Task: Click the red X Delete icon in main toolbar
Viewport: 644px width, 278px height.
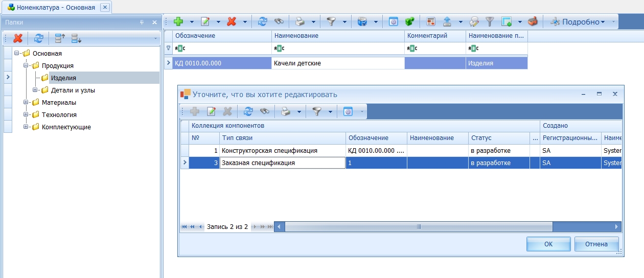Action: 232,21
